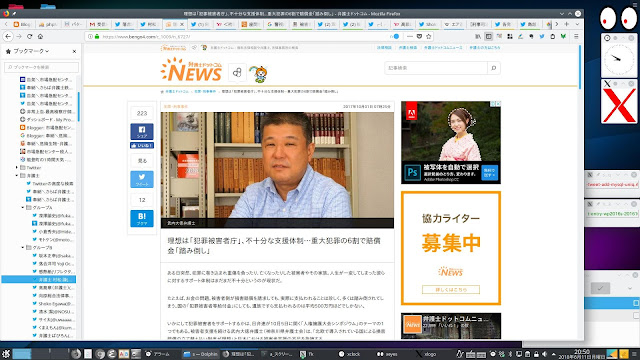The height and width of the screenshot is (360, 640).
Task: Click the article search input field
Action: (436, 68)
